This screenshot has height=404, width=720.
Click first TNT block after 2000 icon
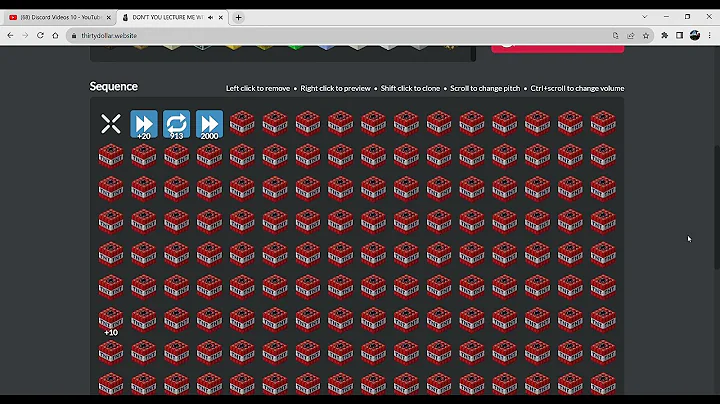242,123
